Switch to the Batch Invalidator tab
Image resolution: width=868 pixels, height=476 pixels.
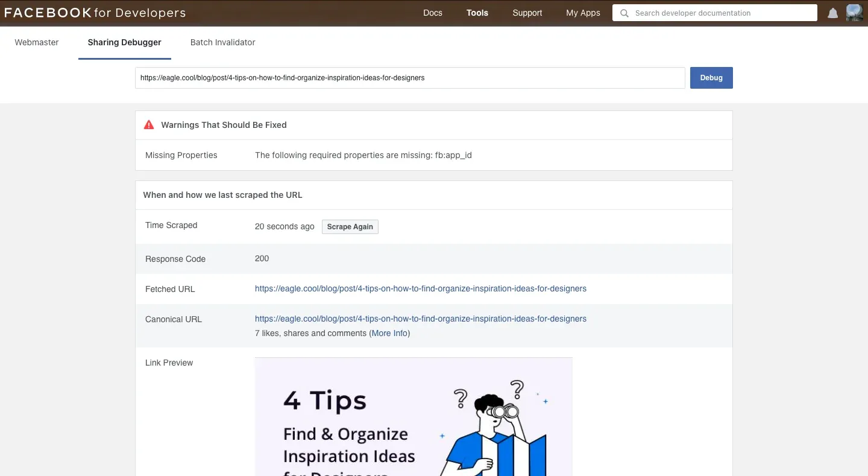[223, 42]
